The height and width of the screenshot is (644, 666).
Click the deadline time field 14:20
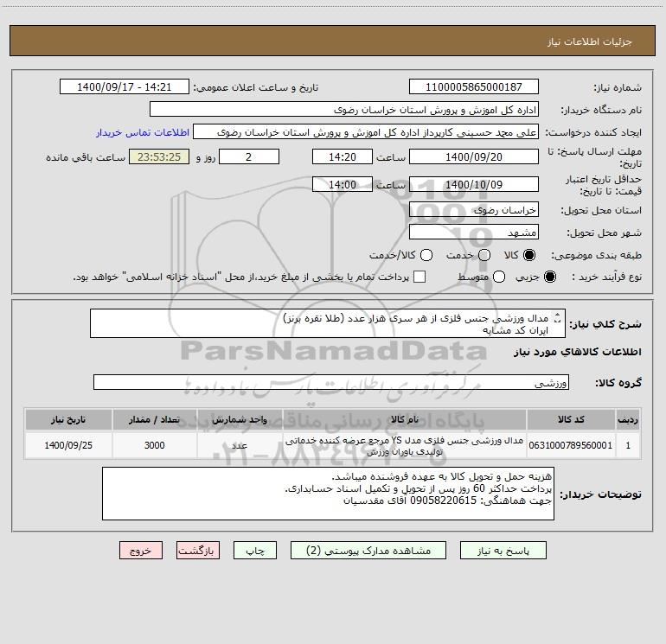pos(343,156)
